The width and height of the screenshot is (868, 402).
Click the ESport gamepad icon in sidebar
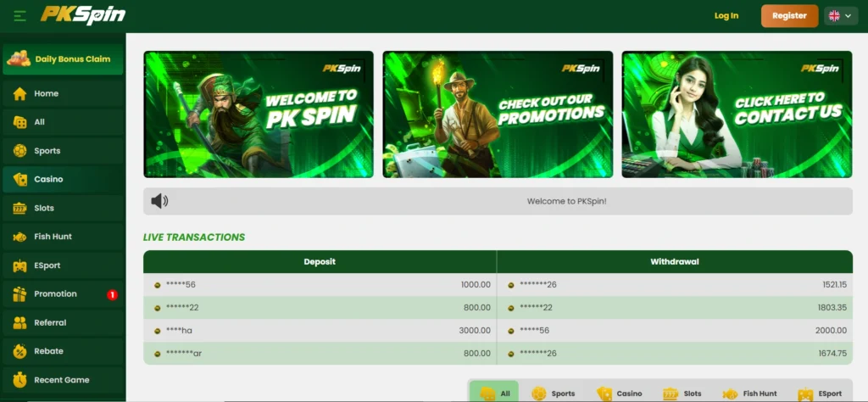pyautogui.click(x=20, y=265)
